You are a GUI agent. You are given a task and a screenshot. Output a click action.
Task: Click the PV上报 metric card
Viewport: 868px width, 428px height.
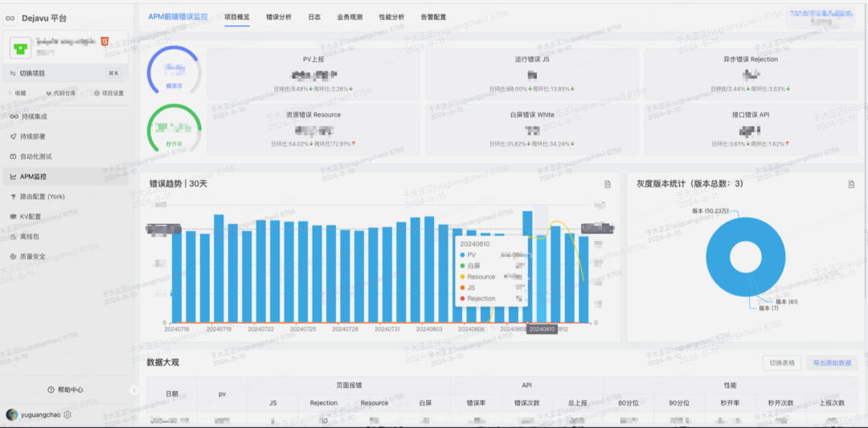[x=313, y=74]
